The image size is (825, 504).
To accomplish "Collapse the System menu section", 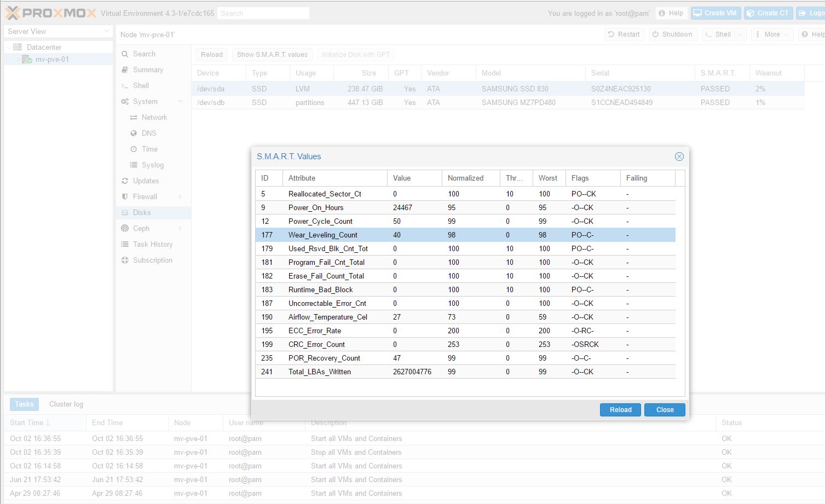I will click(x=180, y=102).
